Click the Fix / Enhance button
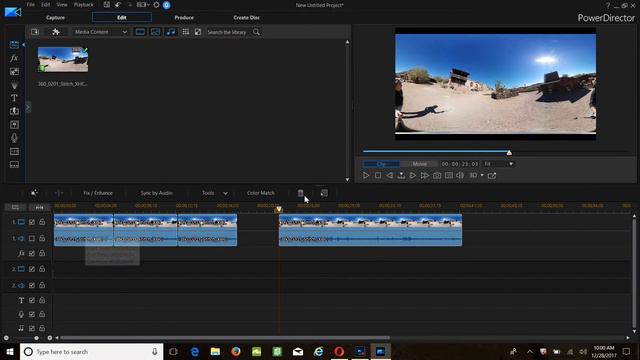This screenshot has height=360, width=640. point(98,193)
